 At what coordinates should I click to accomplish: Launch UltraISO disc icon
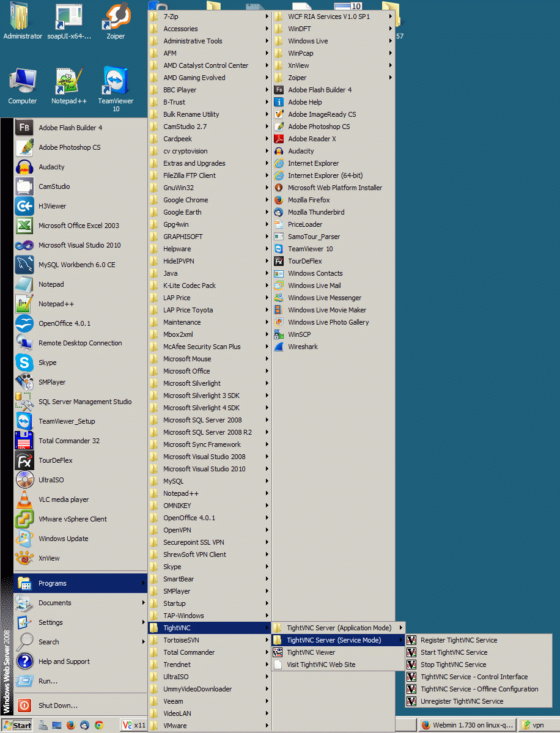coord(24,480)
